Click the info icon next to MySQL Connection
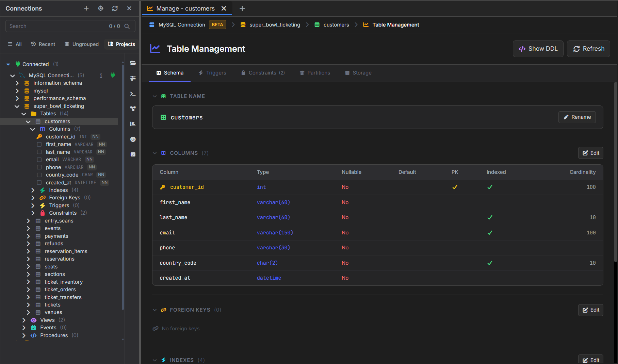The height and width of the screenshot is (364, 618). (x=101, y=76)
